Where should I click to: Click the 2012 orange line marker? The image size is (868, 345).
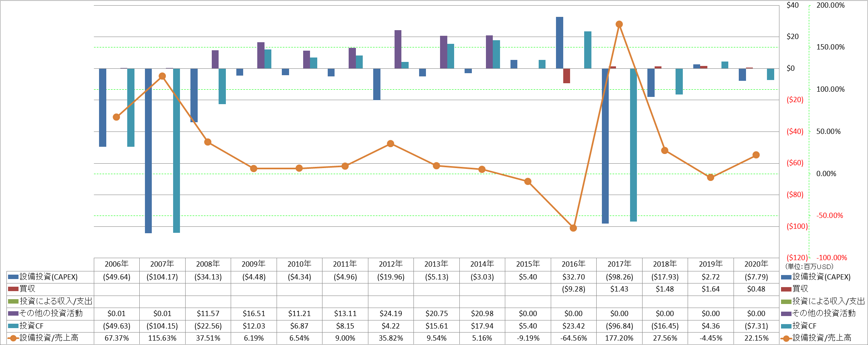[391, 144]
